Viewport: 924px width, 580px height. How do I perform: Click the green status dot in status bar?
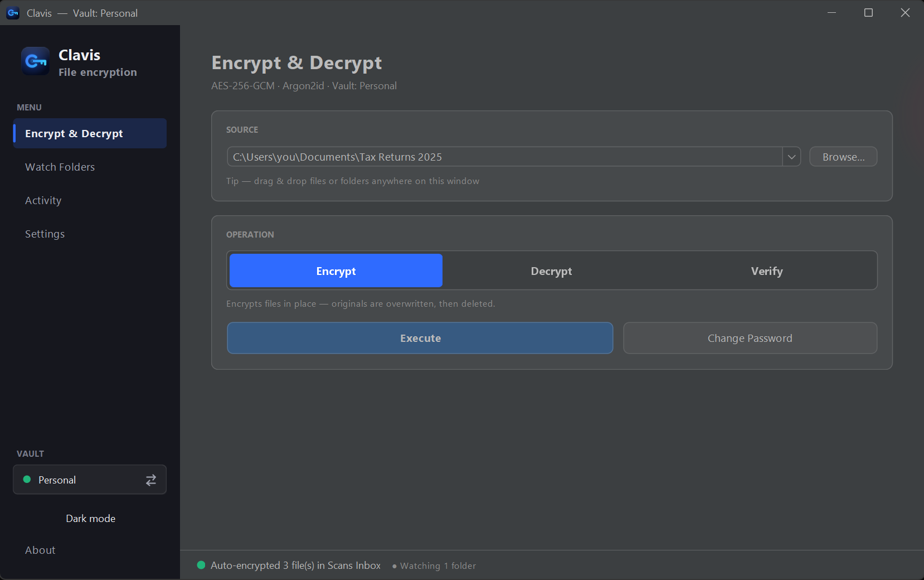(201, 565)
